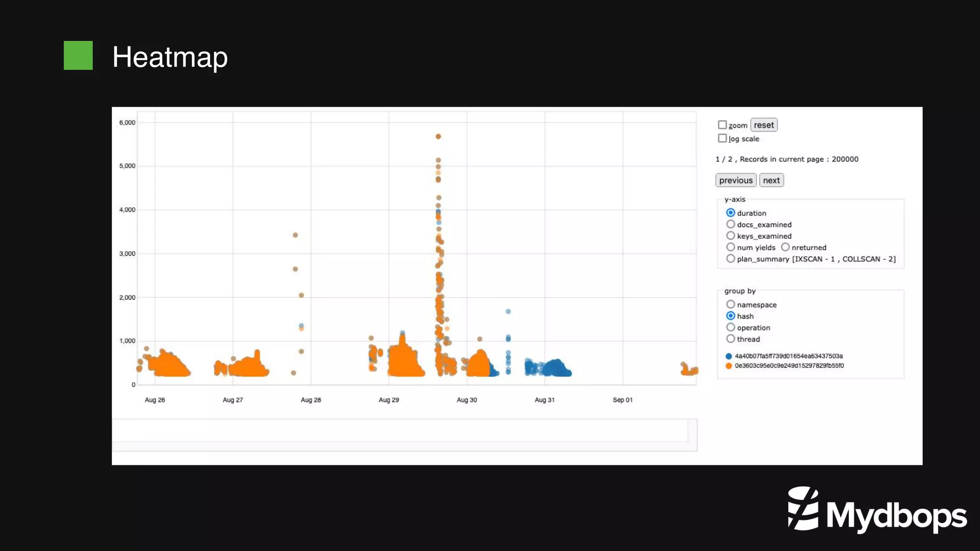980x551 pixels.
Task: Group by hash radio button
Action: coord(730,316)
